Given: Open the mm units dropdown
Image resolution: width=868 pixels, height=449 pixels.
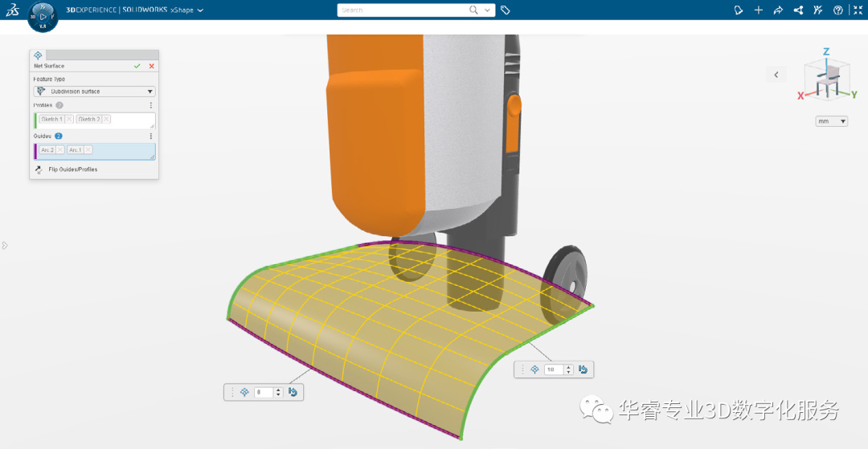Looking at the screenshot, I should point(832,121).
